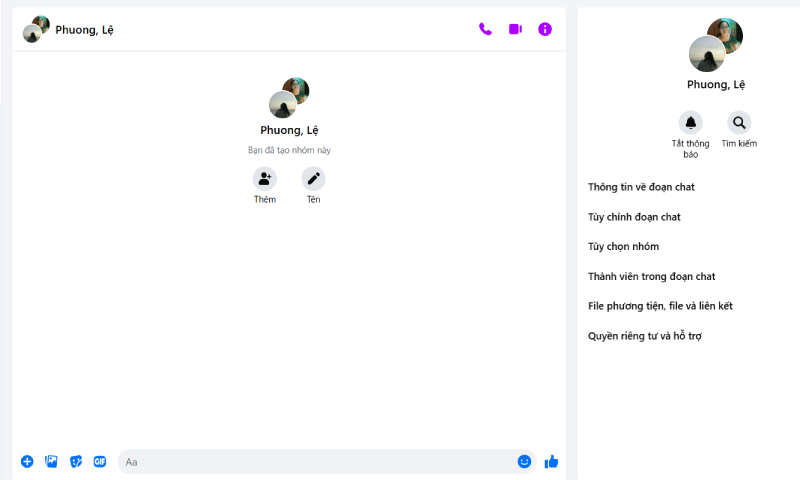This screenshot has height=480, width=800.
Task: Expand Thông tin về đoạn chat section
Action: (x=641, y=187)
